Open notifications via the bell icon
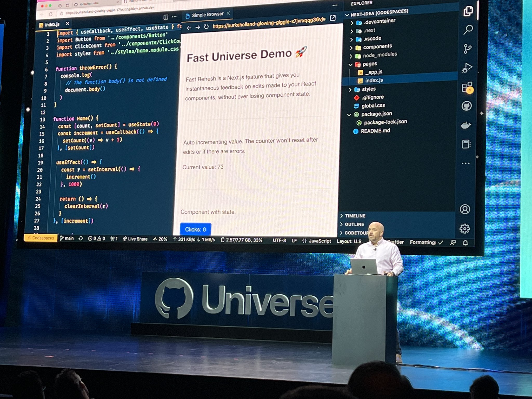 pyautogui.click(x=465, y=242)
